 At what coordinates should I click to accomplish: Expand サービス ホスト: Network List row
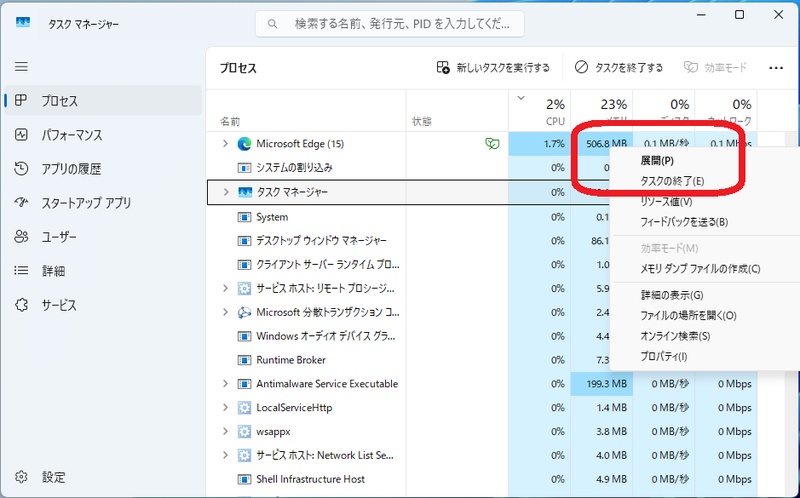pyautogui.click(x=225, y=455)
